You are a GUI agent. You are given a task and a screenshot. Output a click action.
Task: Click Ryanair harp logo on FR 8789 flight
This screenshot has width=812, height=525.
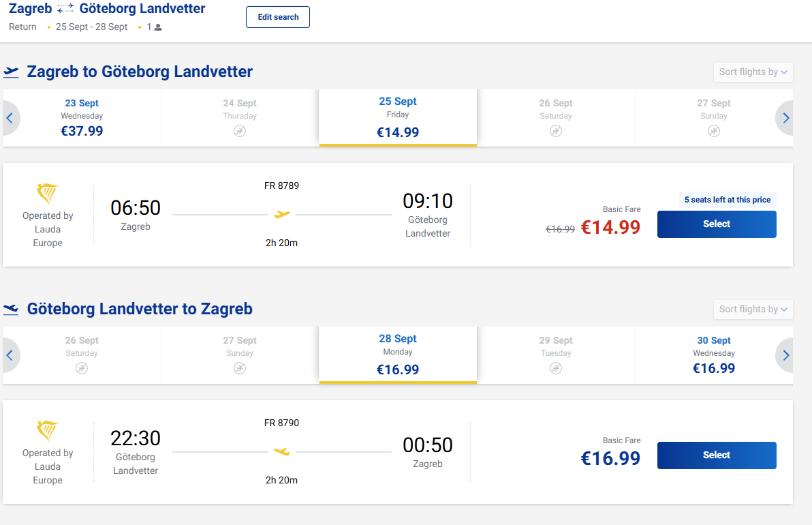coord(47,194)
